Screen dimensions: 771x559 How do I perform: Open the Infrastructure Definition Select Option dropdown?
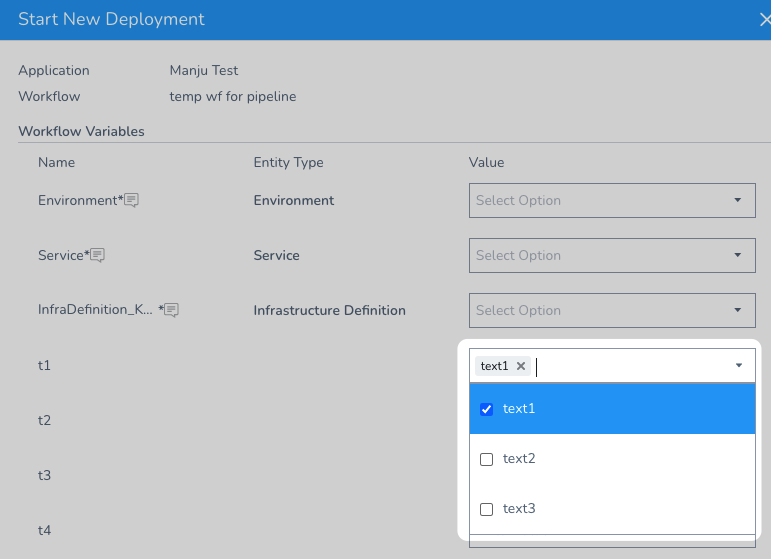tap(612, 310)
